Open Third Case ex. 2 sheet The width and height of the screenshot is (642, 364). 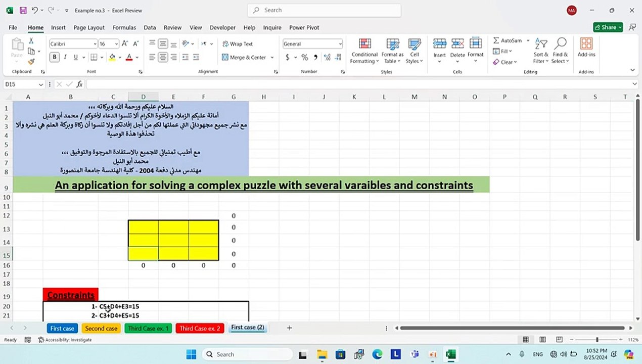point(200,329)
